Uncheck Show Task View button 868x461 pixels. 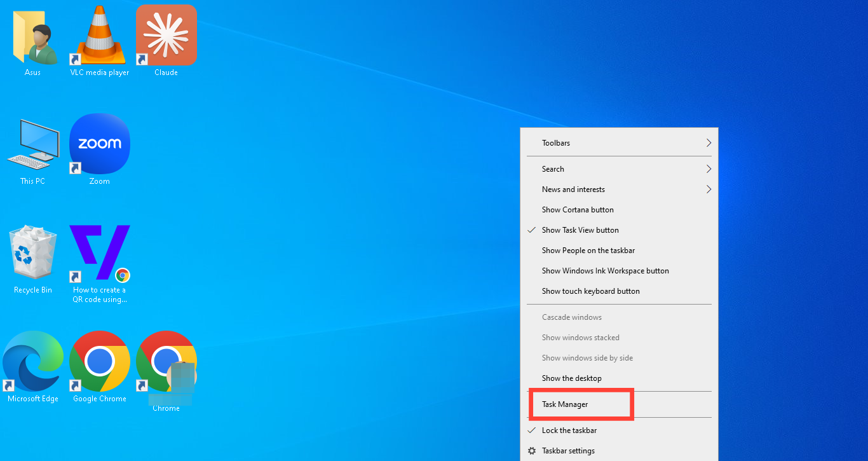pyautogui.click(x=620, y=230)
